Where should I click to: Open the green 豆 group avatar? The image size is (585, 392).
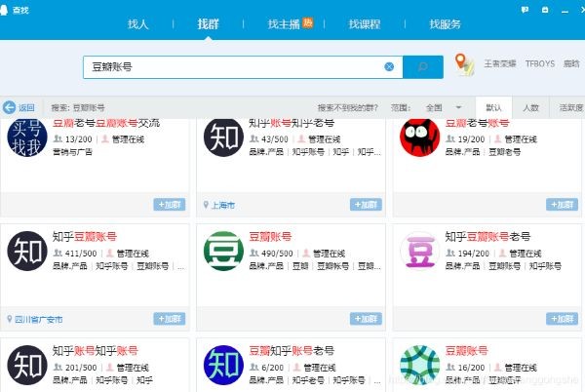[223, 251]
